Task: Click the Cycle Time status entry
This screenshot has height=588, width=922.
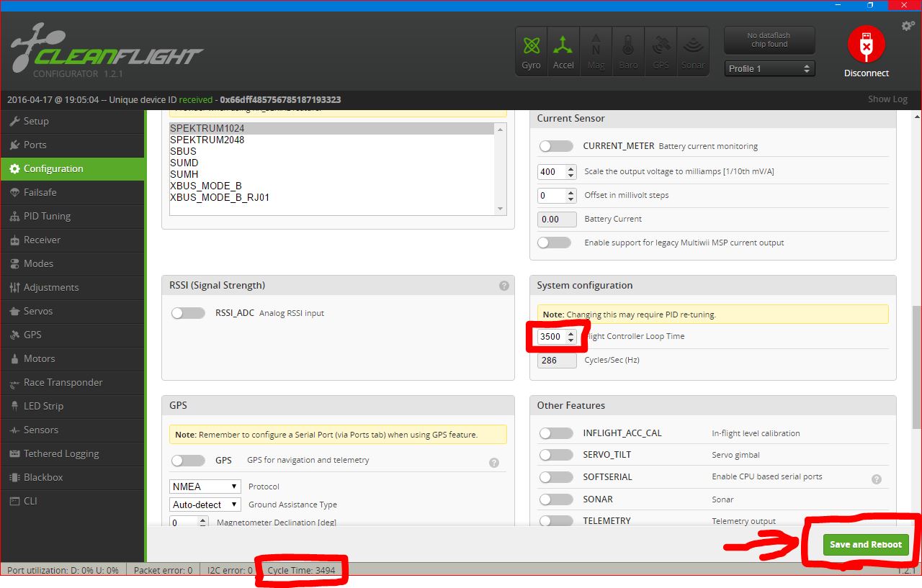Action: [301, 570]
